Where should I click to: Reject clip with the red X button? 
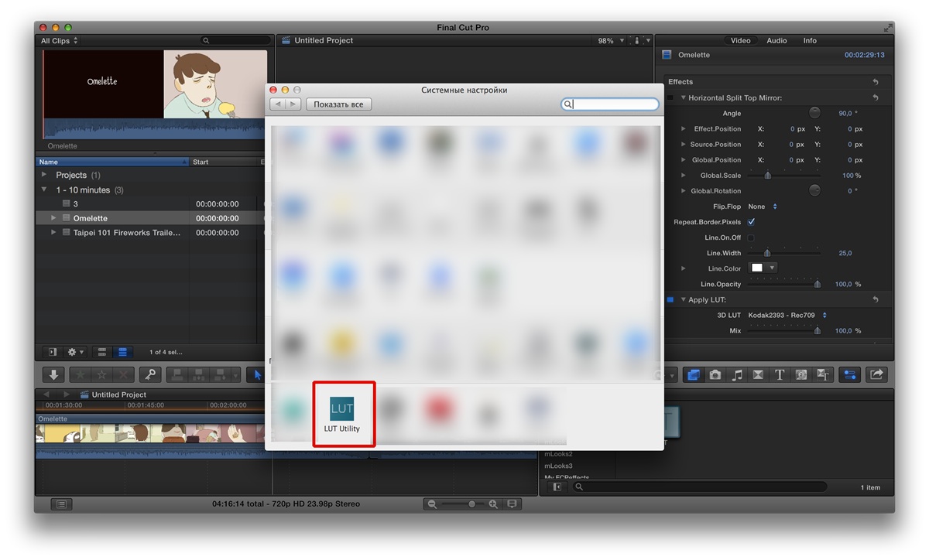(x=124, y=374)
